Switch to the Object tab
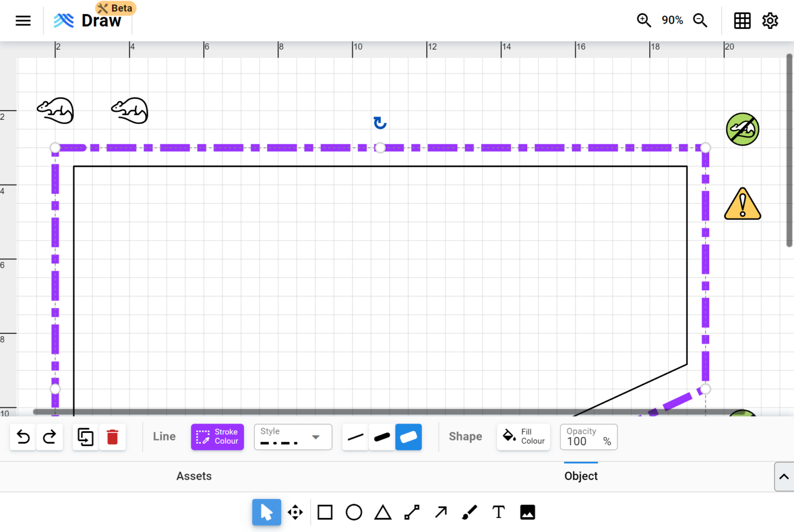Image resolution: width=794 pixels, height=532 pixels. coord(581,476)
